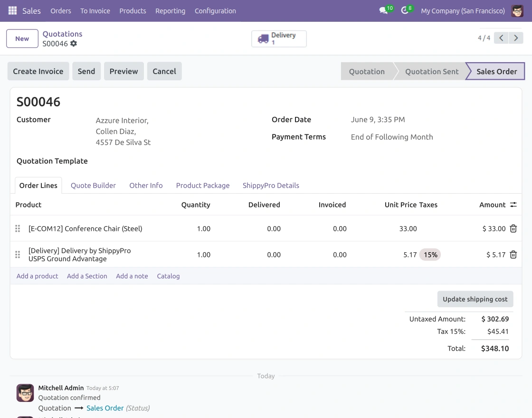Image resolution: width=532 pixels, height=418 pixels.
Task: Open the column options adjust icon
Action: click(513, 205)
